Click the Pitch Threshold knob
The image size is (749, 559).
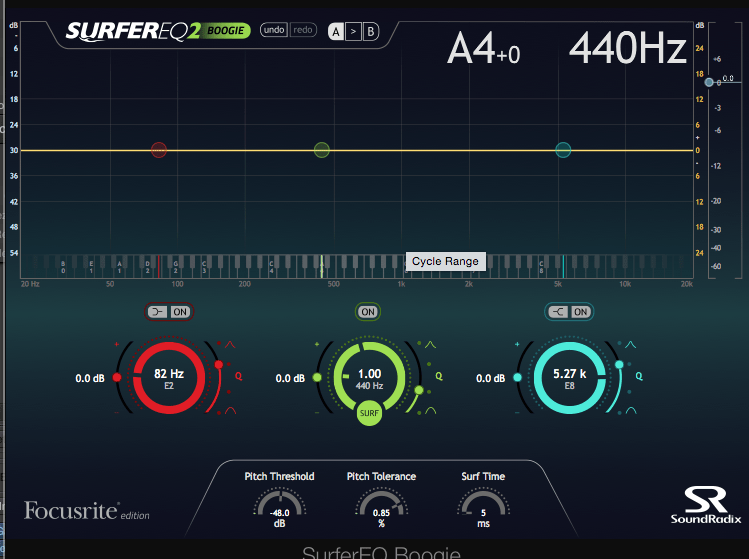pyautogui.click(x=279, y=503)
